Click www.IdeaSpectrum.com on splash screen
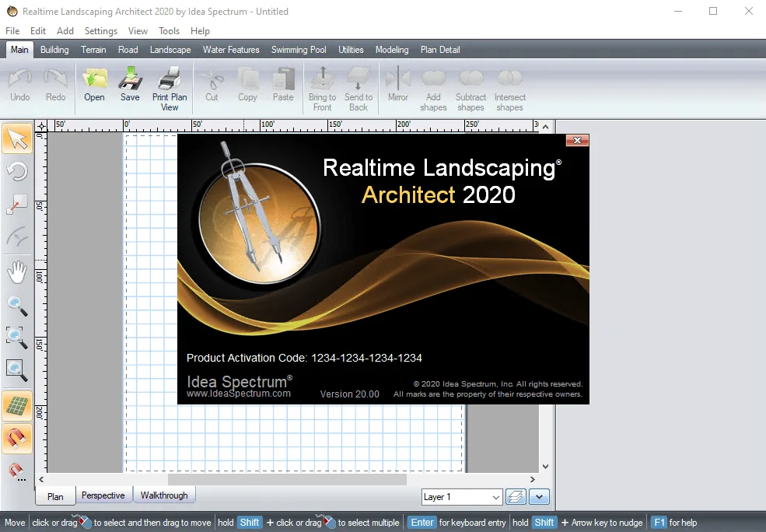Screen dimensions: 766x532 239,394
